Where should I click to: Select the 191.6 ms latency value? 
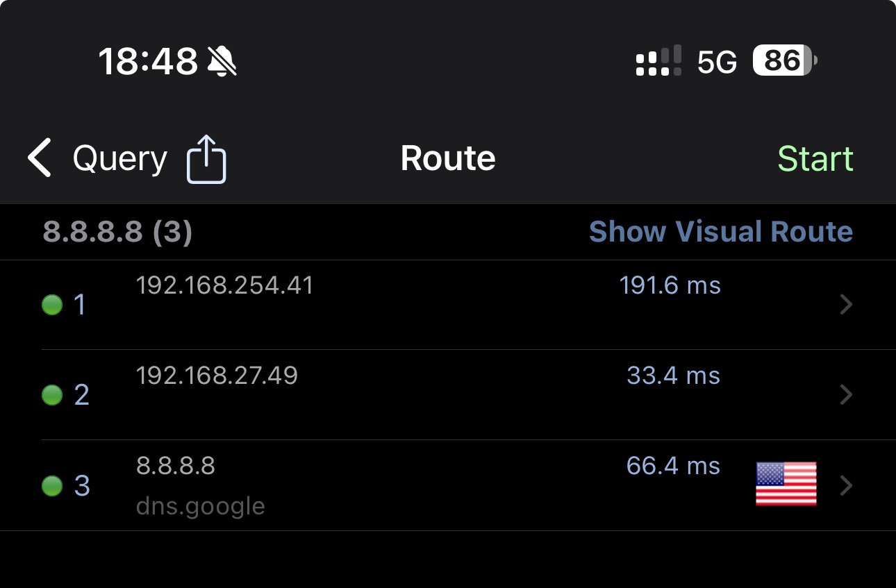[670, 285]
